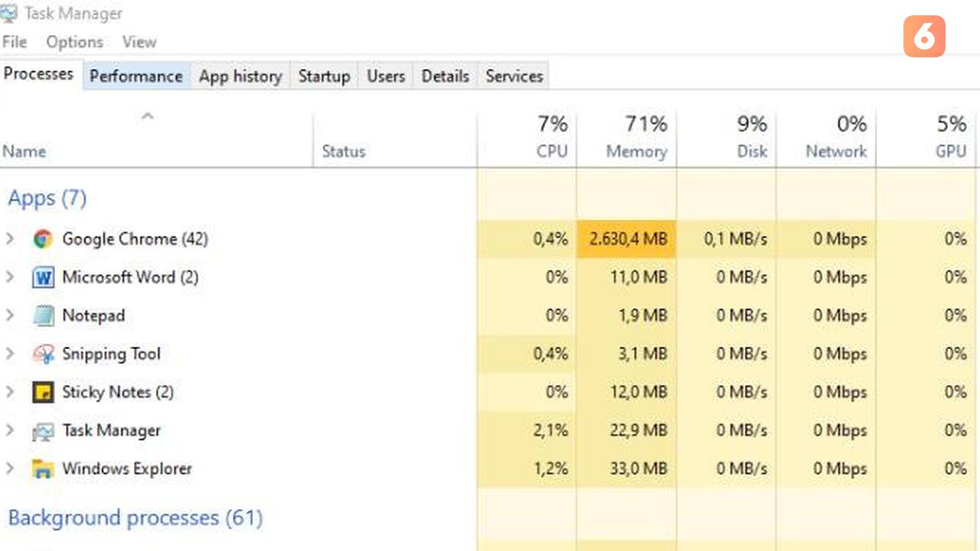Image resolution: width=980 pixels, height=551 pixels.
Task: Click the Task Manager title bar icon
Action: [8, 13]
